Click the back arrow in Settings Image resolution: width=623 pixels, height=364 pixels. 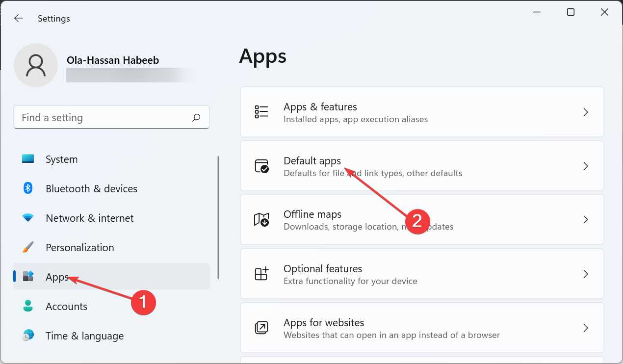coord(18,18)
